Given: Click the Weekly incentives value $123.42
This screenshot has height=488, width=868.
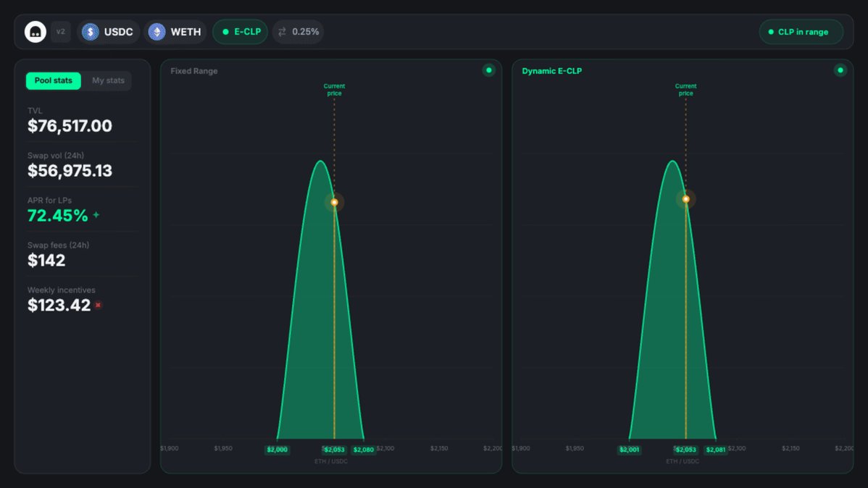Looking at the screenshot, I should (x=59, y=305).
